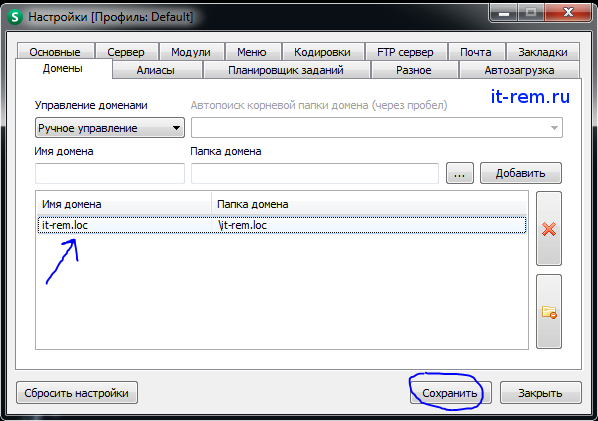The width and height of the screenshot is (598, 421).
Task: Switch to FTP сервер tab
Action: pos(405,52)
